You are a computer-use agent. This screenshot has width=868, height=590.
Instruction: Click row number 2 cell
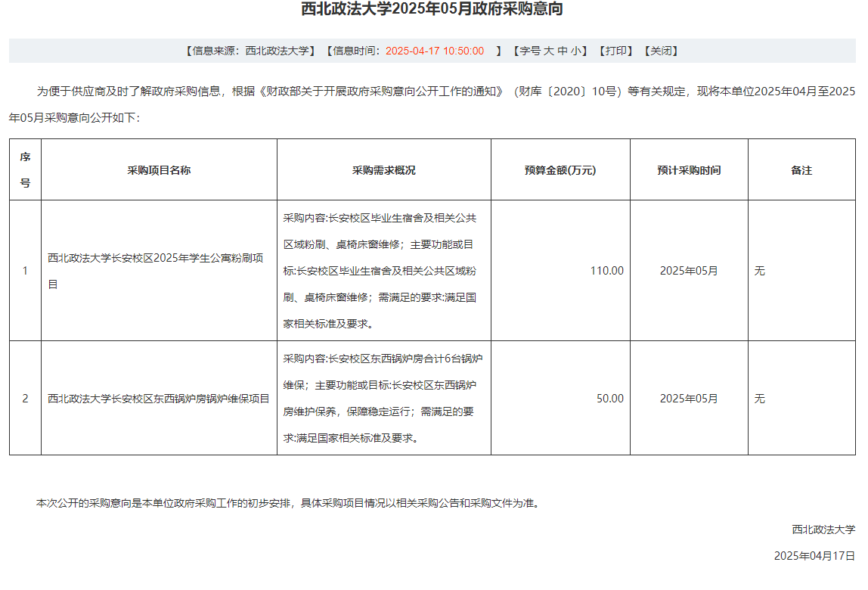click(25, 399)
